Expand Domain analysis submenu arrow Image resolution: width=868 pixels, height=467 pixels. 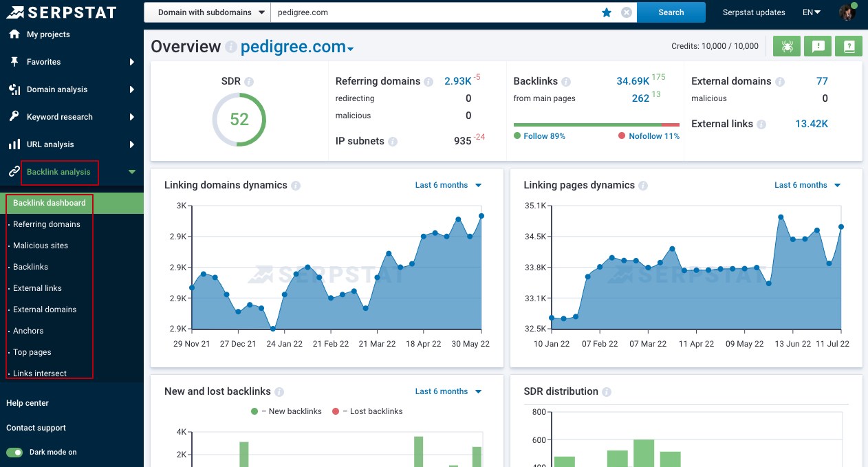click(x=132, y=89)
